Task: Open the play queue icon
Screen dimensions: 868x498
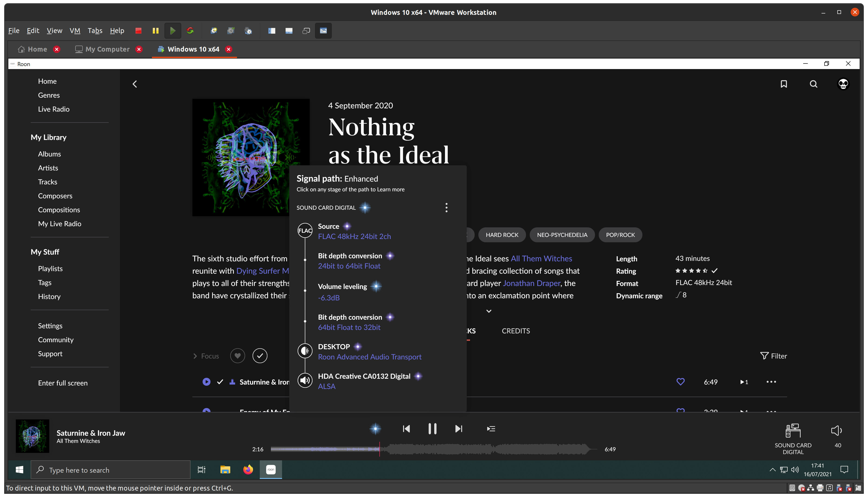Action: click(x=491, y=428)
